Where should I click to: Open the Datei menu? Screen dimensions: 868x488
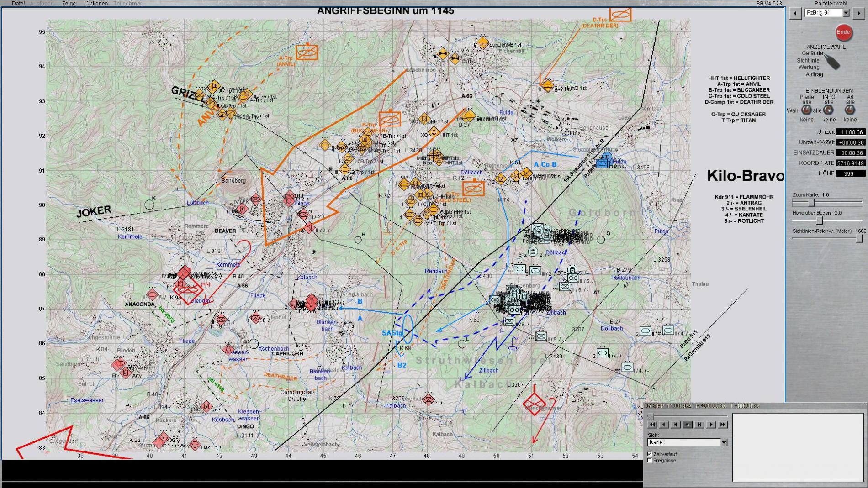[x=18, y=3]
